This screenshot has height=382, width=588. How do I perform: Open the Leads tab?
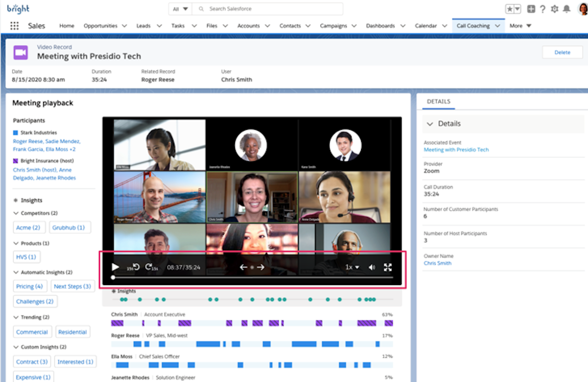[144, 26]
